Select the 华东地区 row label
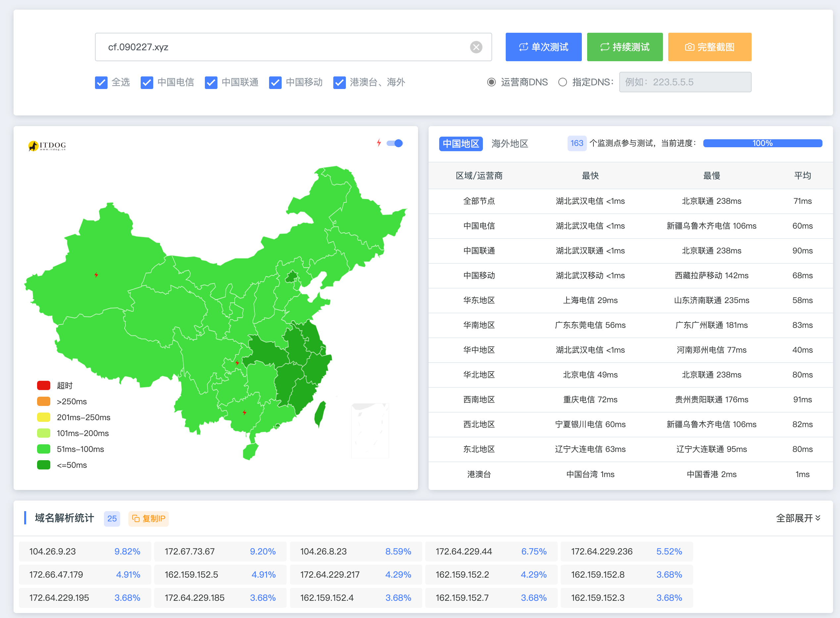Viewport: 840px width, 618px height. click(479, 300)
